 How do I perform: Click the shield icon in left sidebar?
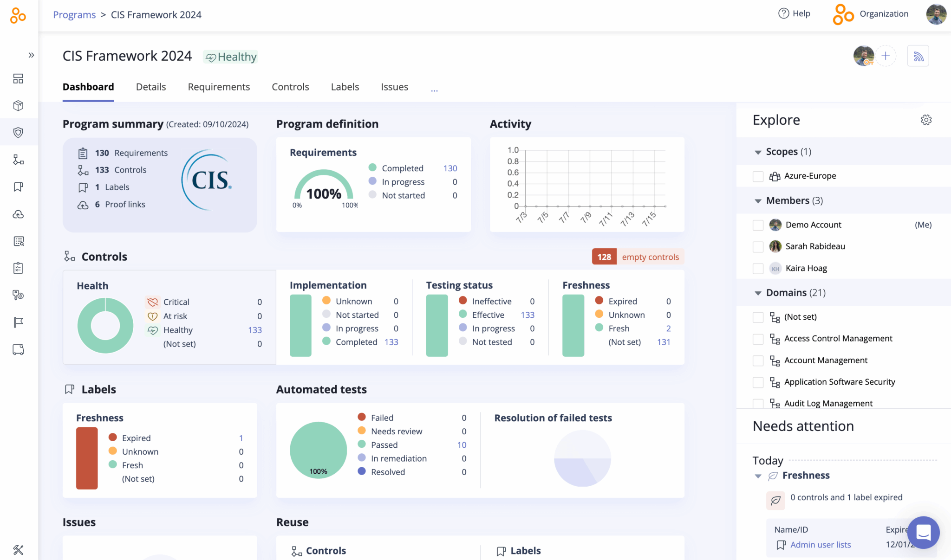click(x=18, y=133)
